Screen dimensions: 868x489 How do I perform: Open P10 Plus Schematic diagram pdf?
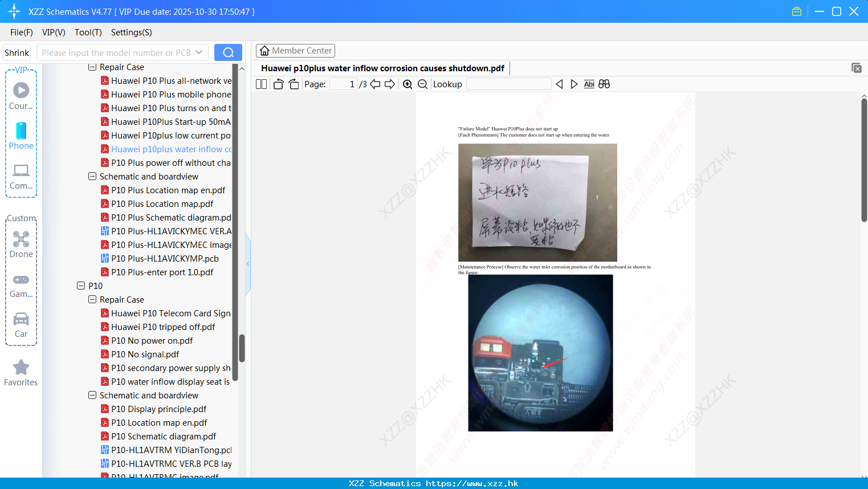click(166, 218)
